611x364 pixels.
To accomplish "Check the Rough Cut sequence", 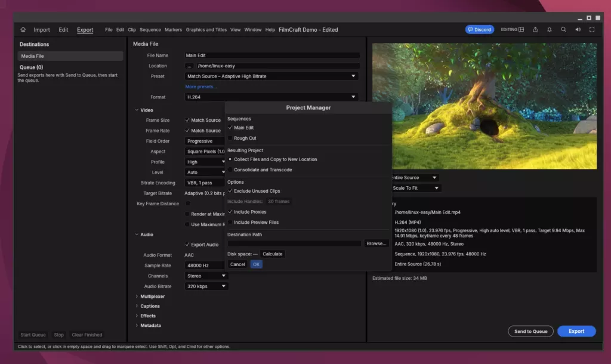I will click(x=230, y=138).
